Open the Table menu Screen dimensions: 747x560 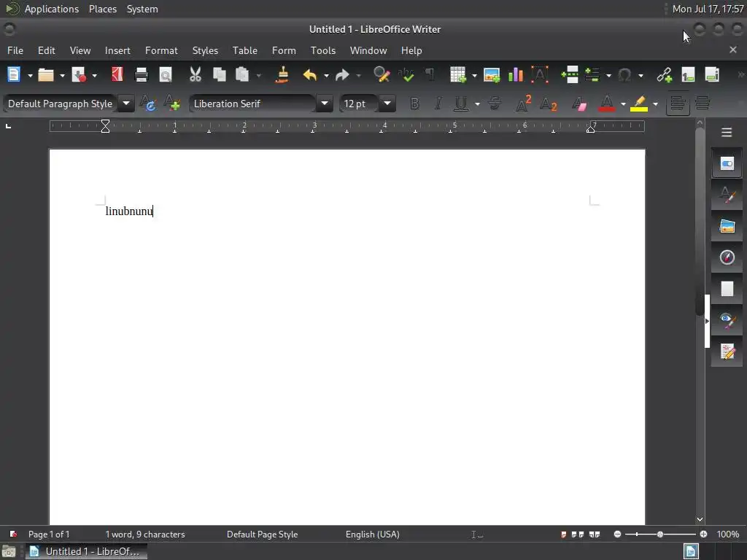point(245,50)
